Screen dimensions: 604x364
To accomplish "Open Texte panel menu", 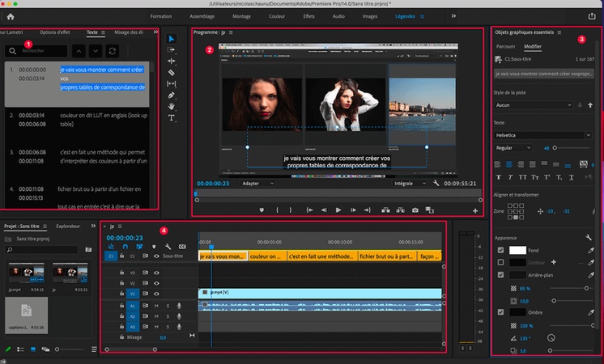I will pyautogui.click(x=104, y=32).
